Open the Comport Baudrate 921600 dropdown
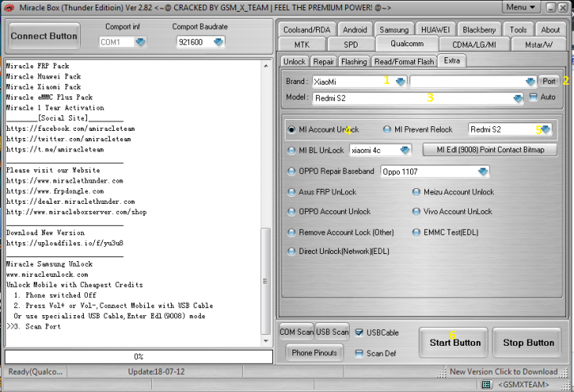Screen dimensions: 574x392 click(219, 42)
